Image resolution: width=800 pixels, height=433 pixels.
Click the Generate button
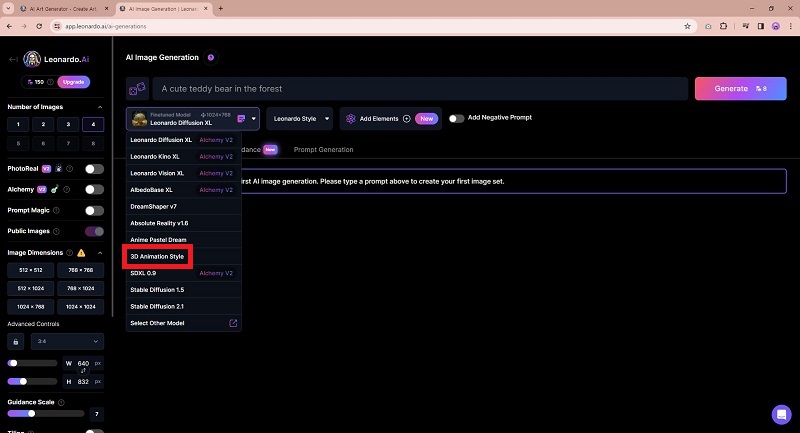coord(740,89)
